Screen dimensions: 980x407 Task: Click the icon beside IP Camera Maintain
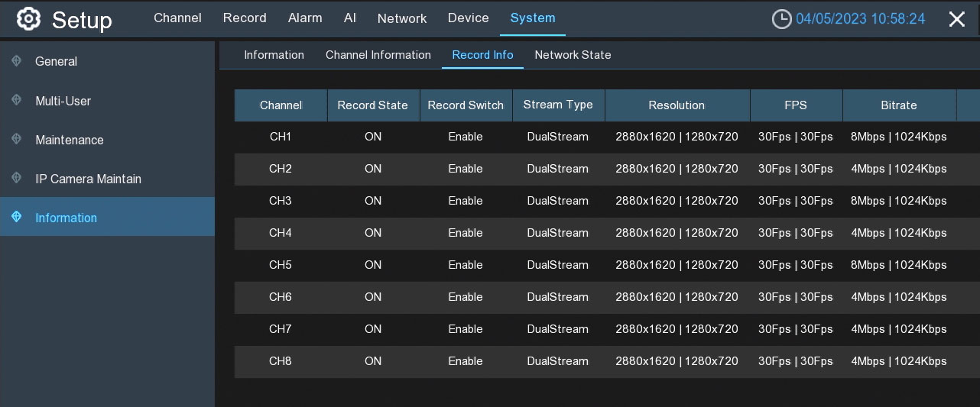(17, 179)
